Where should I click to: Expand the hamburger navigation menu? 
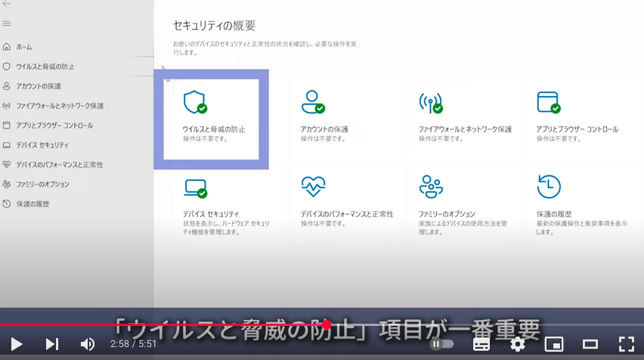(7, 23)
